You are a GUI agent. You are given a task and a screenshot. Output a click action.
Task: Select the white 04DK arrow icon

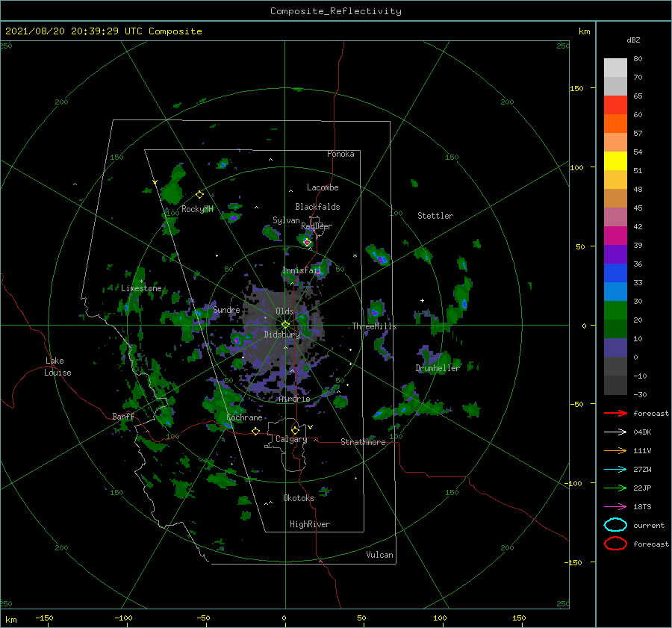615,432
